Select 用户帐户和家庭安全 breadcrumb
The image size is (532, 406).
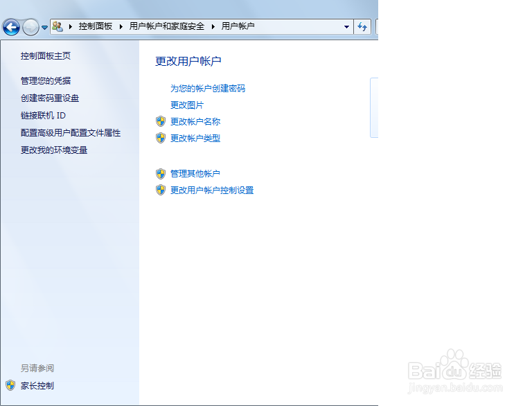pyautogui.click(x=166, y=26)
